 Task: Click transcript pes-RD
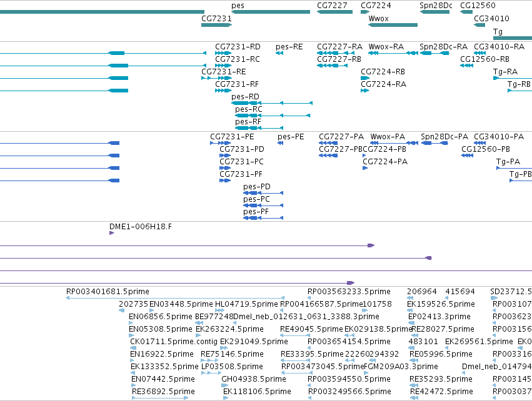[245, 97]
